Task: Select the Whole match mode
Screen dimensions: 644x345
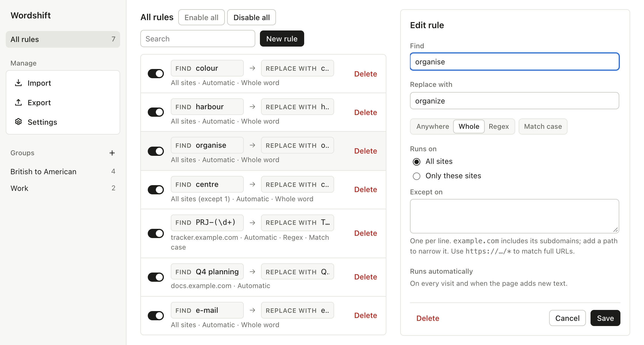Action: coord(469,126)
